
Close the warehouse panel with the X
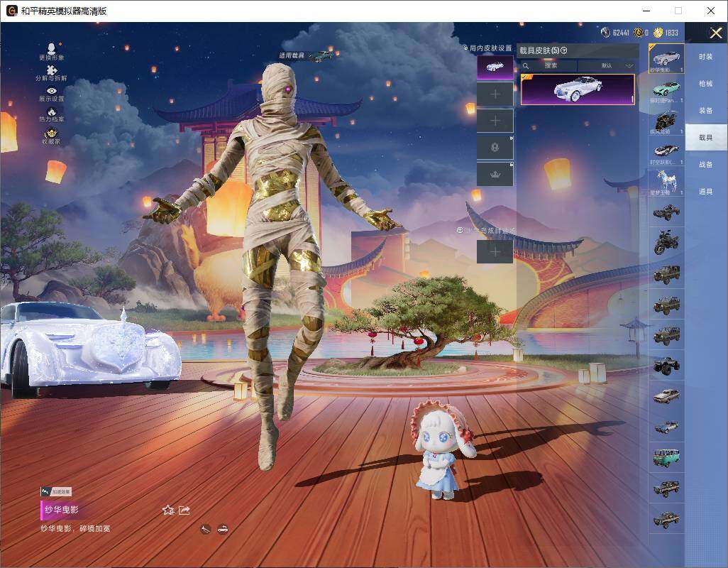[715, 33]
